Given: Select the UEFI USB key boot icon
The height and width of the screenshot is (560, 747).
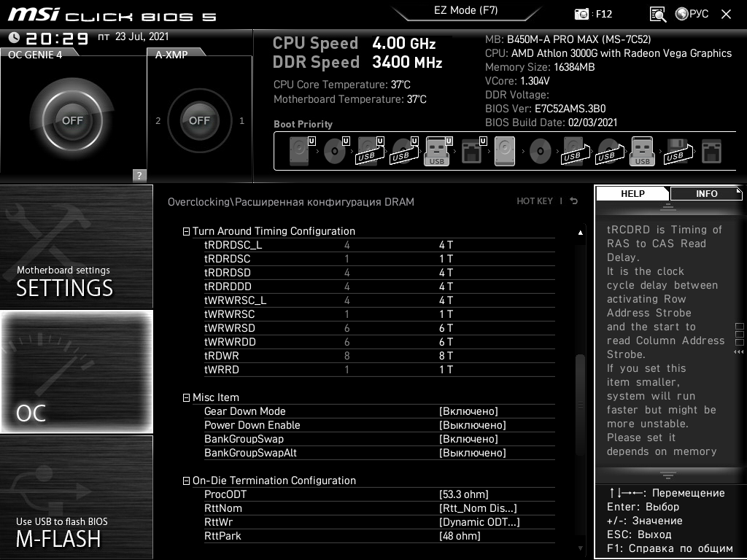Looking at the screenshot, I should (x=438, y=151).
